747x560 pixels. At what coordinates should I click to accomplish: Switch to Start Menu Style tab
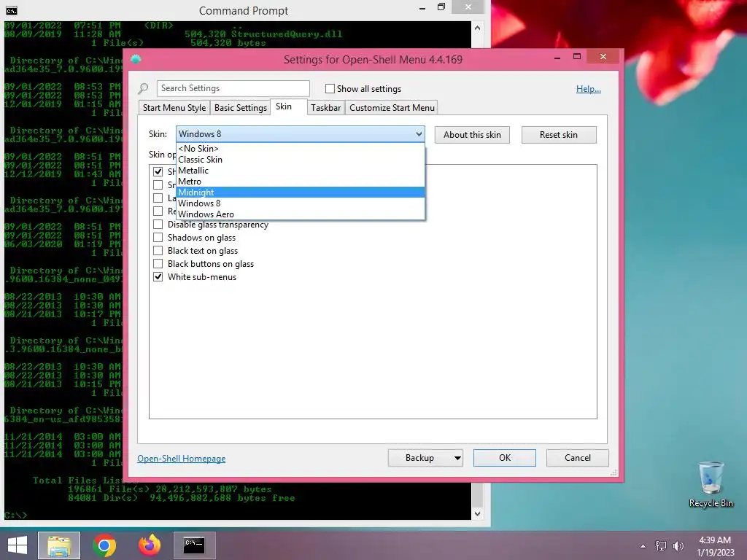coord(174,108)
